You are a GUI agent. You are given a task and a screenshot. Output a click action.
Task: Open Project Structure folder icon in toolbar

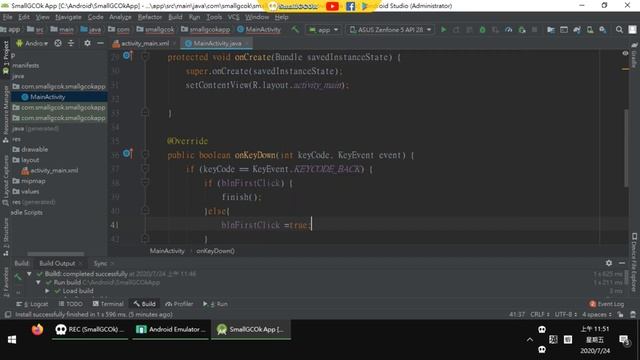click(x=551, y=29)
